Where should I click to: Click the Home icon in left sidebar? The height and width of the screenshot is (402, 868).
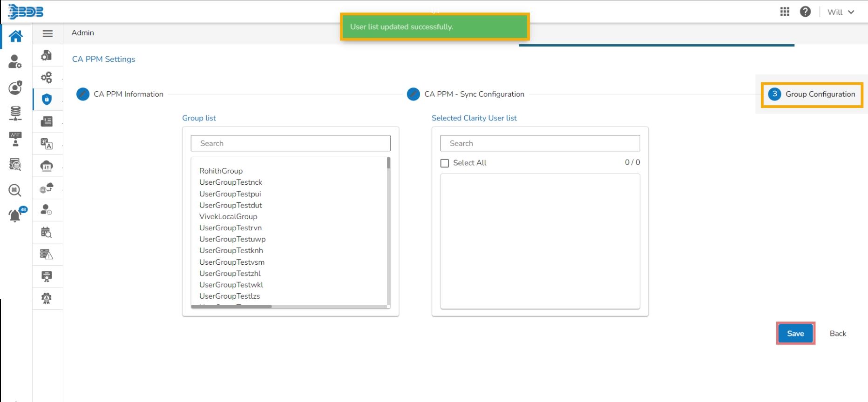[x=16, y=36]
